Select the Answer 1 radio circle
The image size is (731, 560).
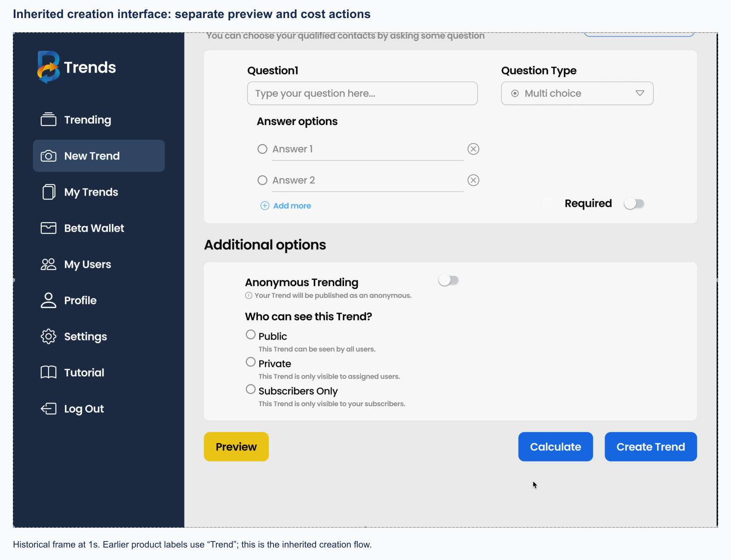[x=262, y=149]
